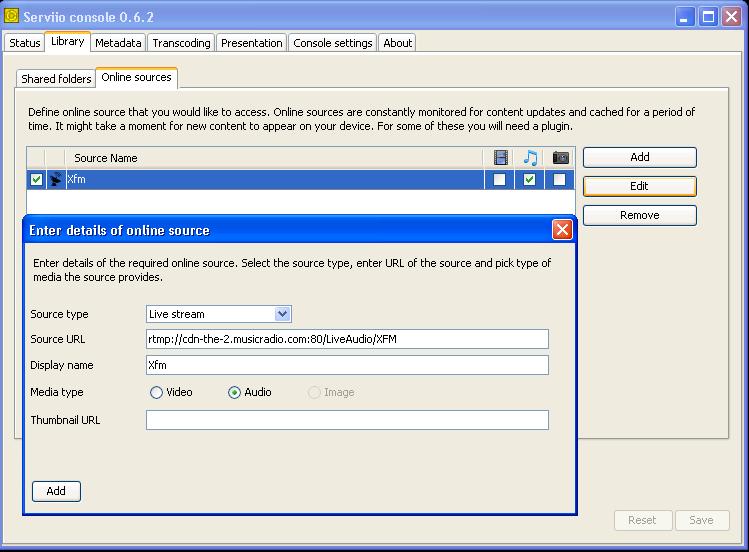Select the Audio media type radio button

pos(235,393)
